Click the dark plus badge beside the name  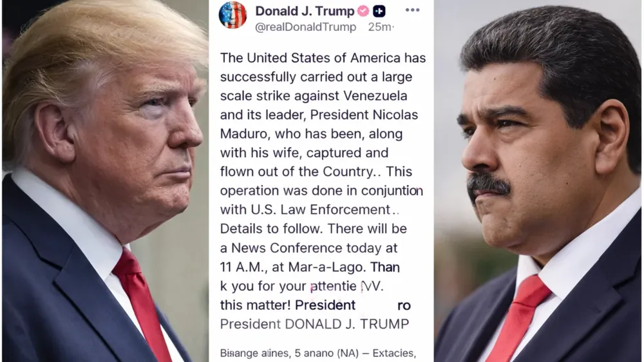[x=379, y=11]
